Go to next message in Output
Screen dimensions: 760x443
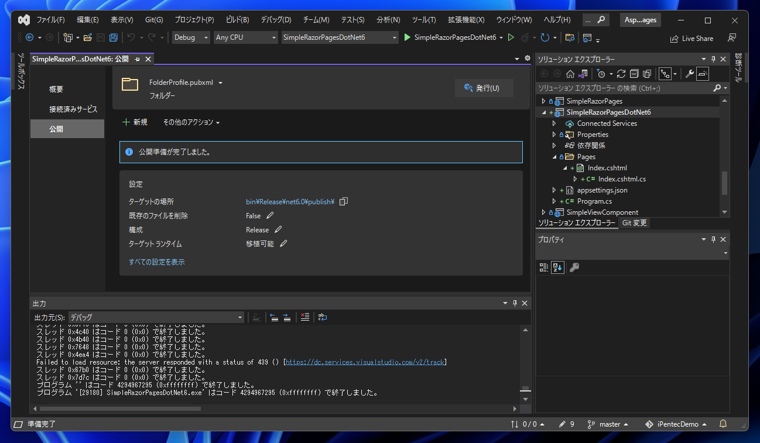pos(286,317)
